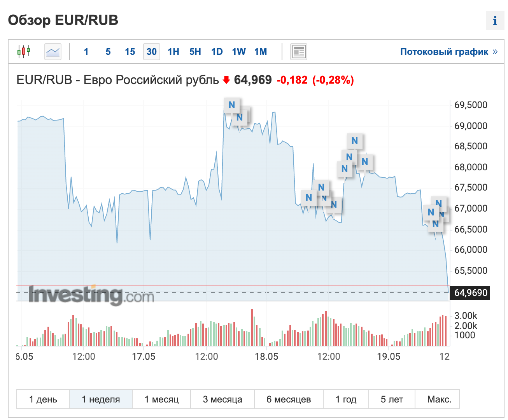Image resolution: width=508 pixels, height=420 pixels.
Task: Click the topmost N news marker
Action: pyautogui.click(x=232, y=105)
